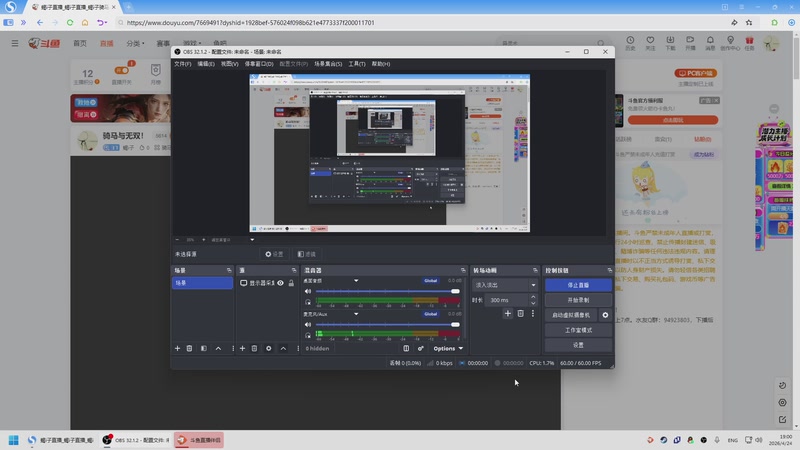Toggle lock on display capture source
This screenshot has height=450, width=800.
(290, 283)
